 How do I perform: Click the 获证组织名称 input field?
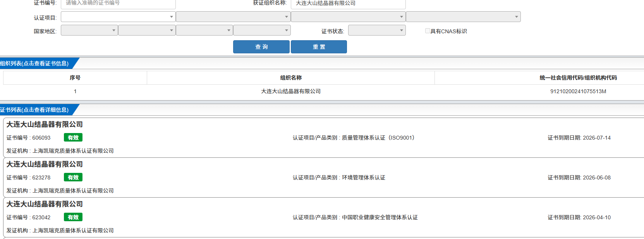point(348,4)
